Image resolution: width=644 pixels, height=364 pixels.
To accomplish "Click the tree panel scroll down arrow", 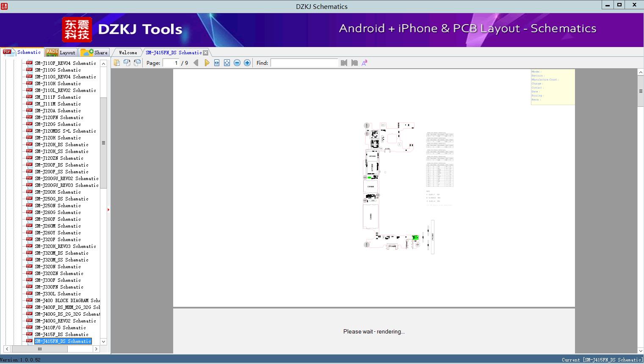I will pyautogui.click(x=103, y=341).
